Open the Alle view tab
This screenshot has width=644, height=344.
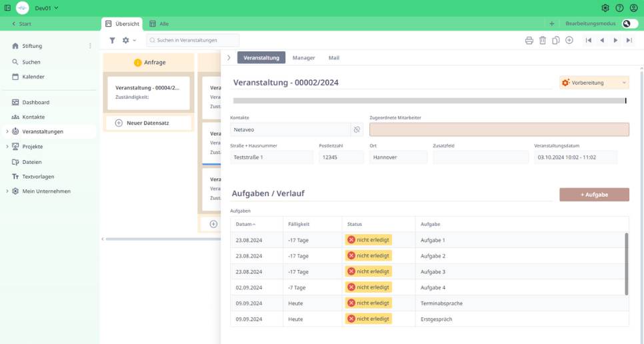(x=159, y=24)
